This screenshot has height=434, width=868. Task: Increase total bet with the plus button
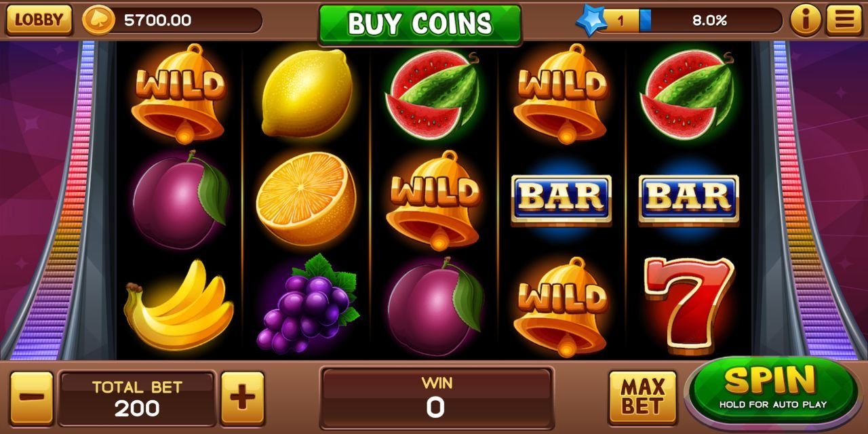242,398
